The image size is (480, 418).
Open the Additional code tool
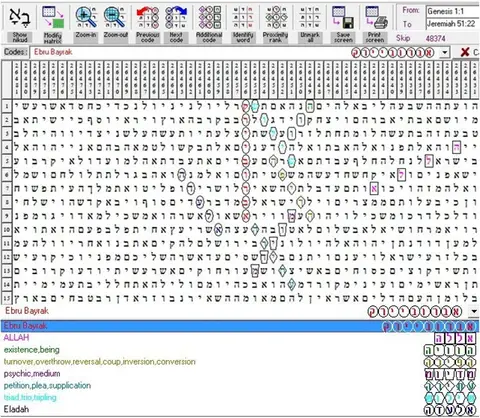(x=209, y=18)
